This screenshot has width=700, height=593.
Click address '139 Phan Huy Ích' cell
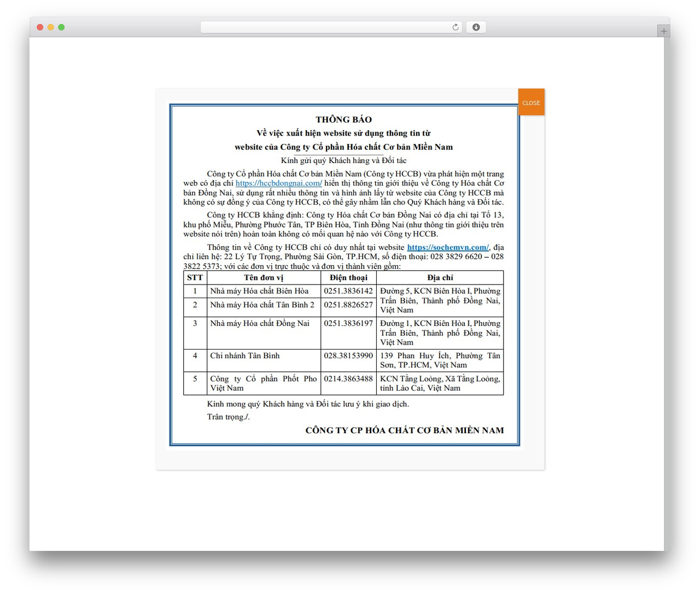(440, 361)
